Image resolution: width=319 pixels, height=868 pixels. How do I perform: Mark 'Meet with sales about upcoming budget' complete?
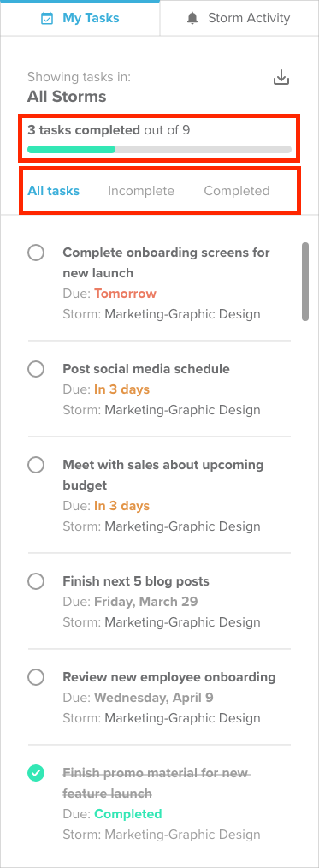pos(36,465)
